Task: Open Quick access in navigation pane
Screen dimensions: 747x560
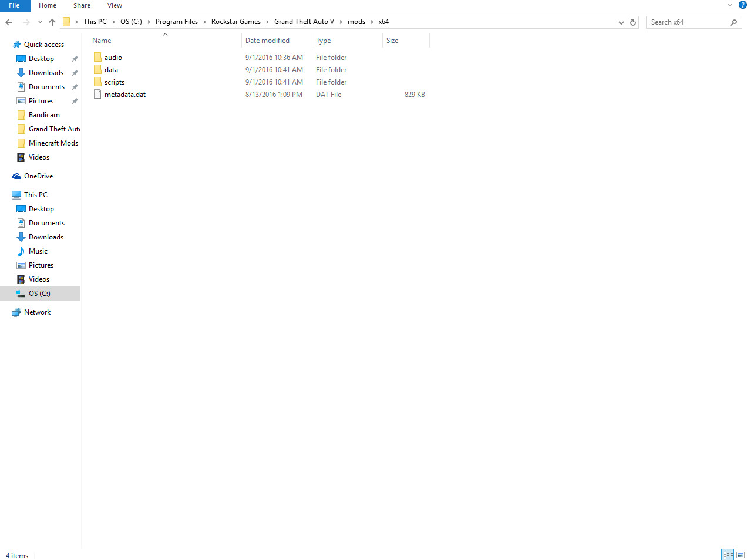Action: [x=44, y=45]
